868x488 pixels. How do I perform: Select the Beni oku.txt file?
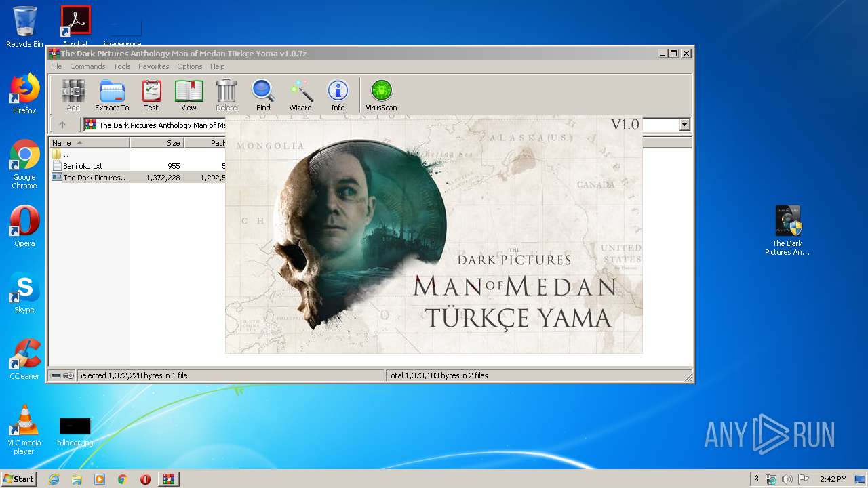tap(82, 165)
